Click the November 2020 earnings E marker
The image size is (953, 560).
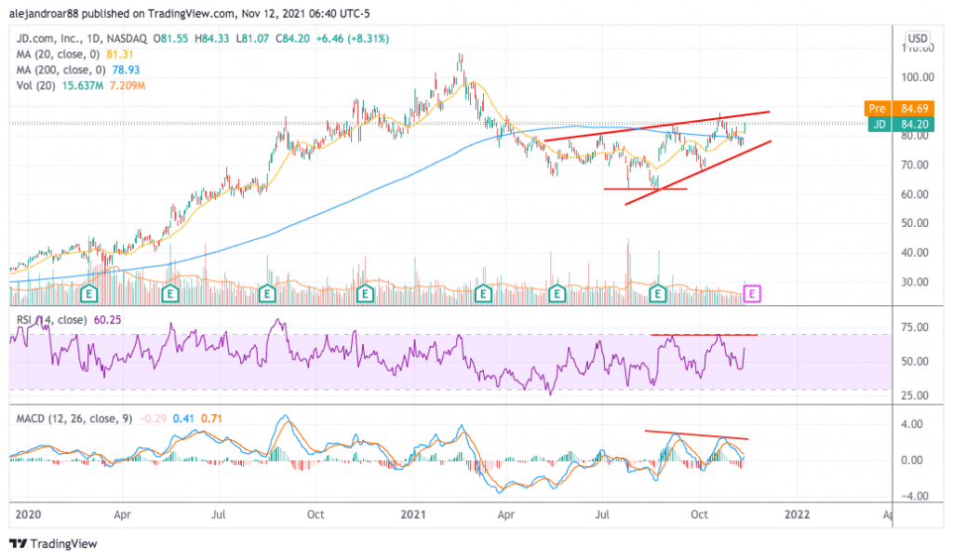point(365,295)
